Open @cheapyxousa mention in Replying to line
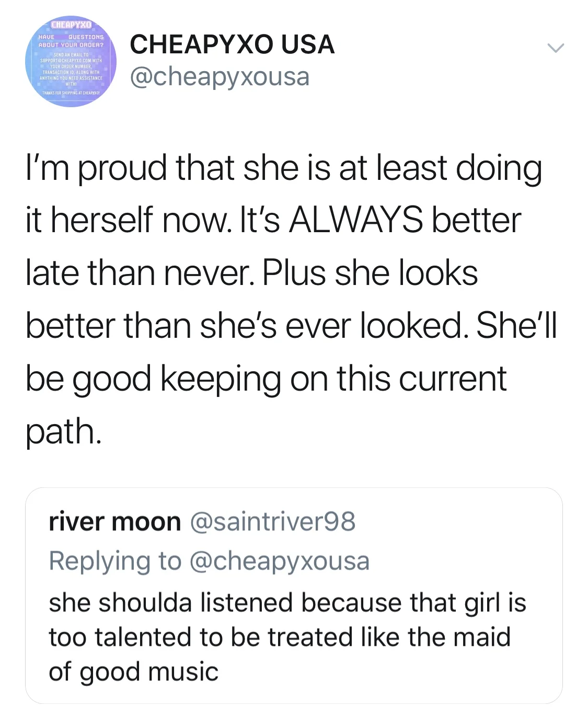 (x=279, y=561)
